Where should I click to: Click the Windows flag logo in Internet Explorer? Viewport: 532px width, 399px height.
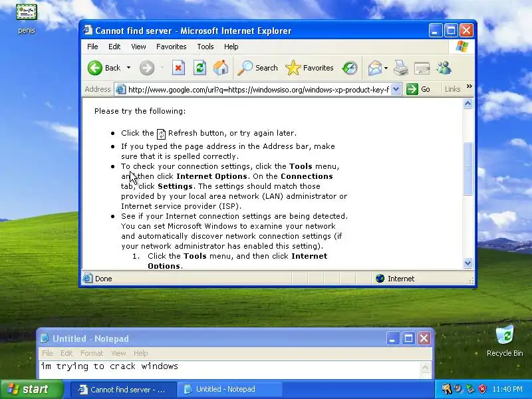pos(462,46)
